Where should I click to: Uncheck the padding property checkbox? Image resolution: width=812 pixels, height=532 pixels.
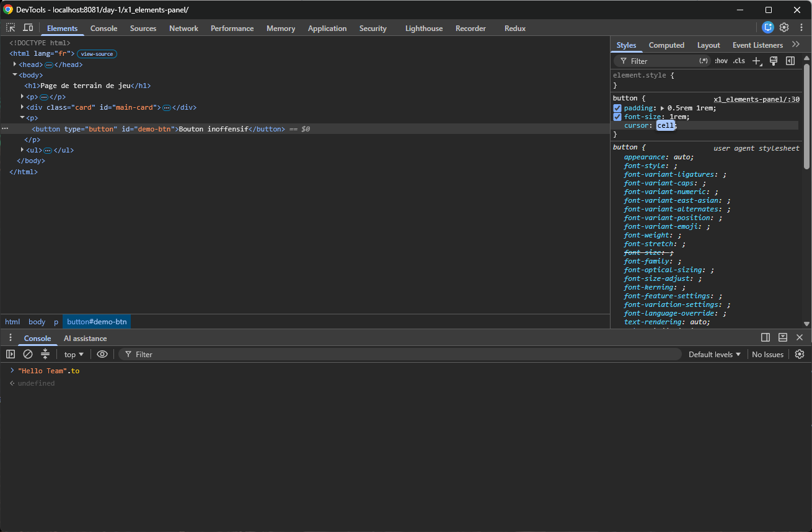[617, 108]
